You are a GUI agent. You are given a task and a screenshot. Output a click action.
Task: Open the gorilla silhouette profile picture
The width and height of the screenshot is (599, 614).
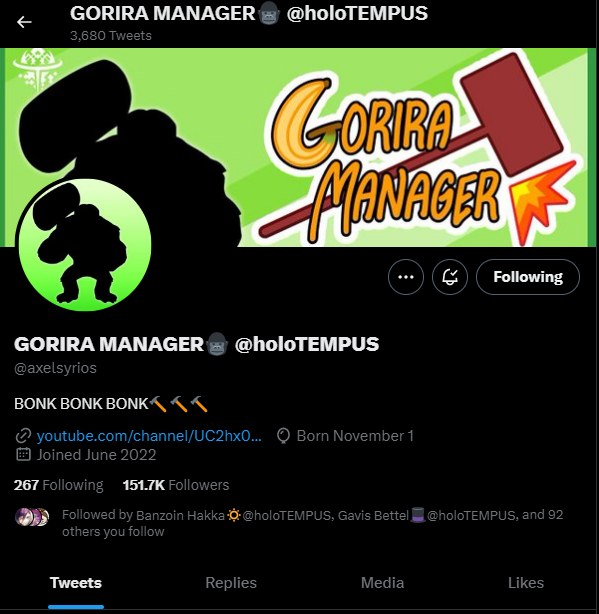(x=85, y=245)
